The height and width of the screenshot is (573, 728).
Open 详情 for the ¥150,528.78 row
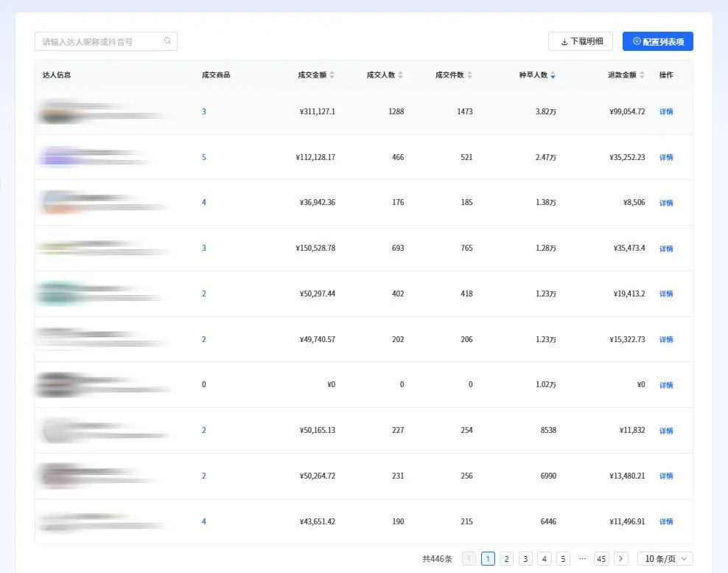point(666,249)
